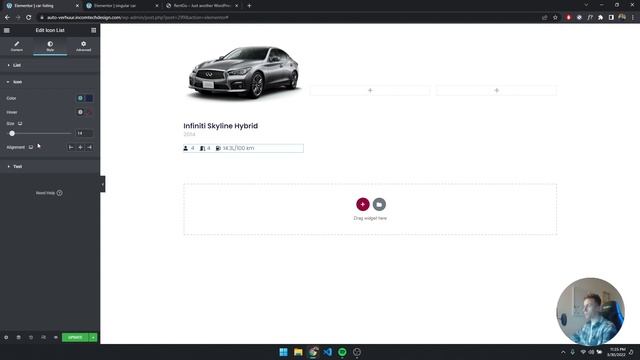Screen dimensions: 640x360
Task: Click the Add Template folder button
Action: click(379, 204)
